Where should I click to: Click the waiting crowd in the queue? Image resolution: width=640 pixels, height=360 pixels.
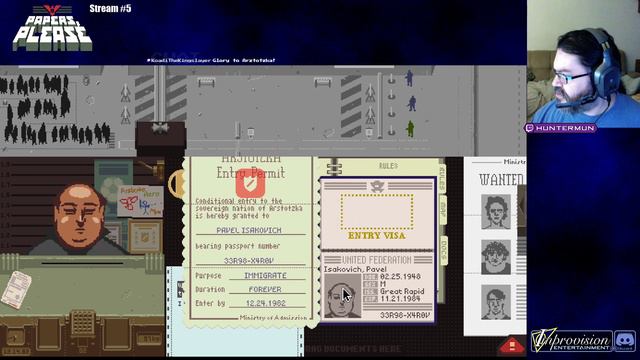pos(55,109)
